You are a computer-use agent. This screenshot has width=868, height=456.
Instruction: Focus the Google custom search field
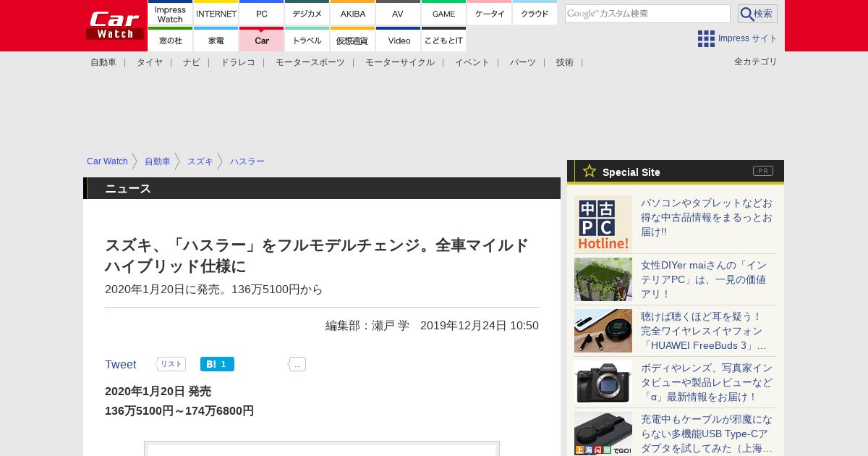(x=647, y=14)
